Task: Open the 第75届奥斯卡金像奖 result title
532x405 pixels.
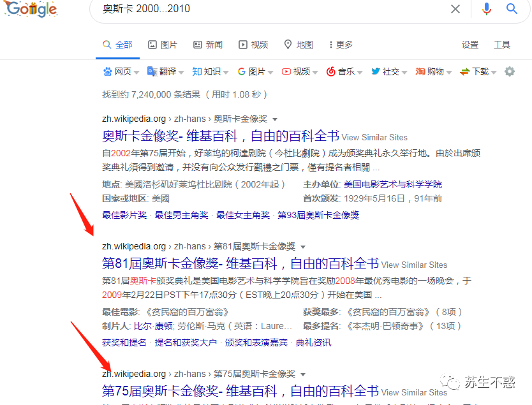Action: [x=240, y=391]
